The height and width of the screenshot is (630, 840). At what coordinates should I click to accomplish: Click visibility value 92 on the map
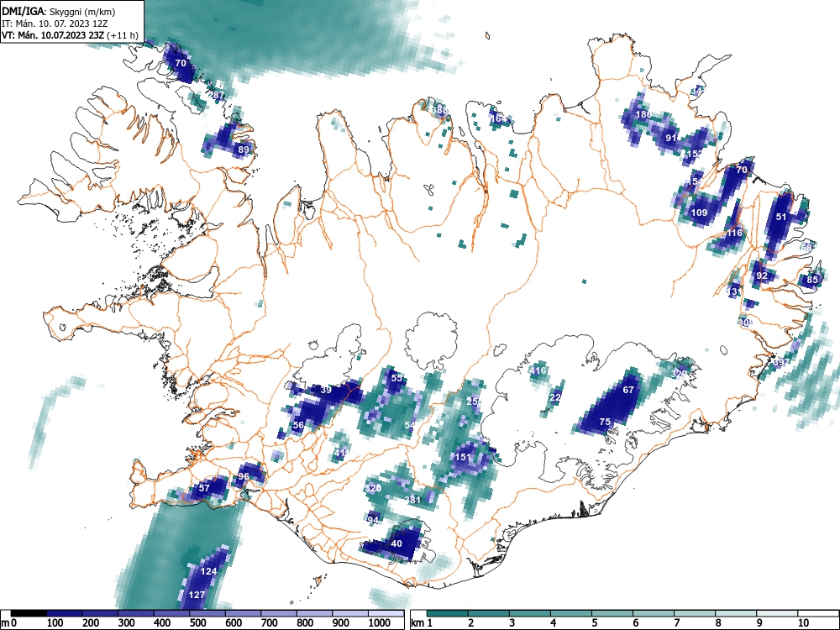click(762, 276)
